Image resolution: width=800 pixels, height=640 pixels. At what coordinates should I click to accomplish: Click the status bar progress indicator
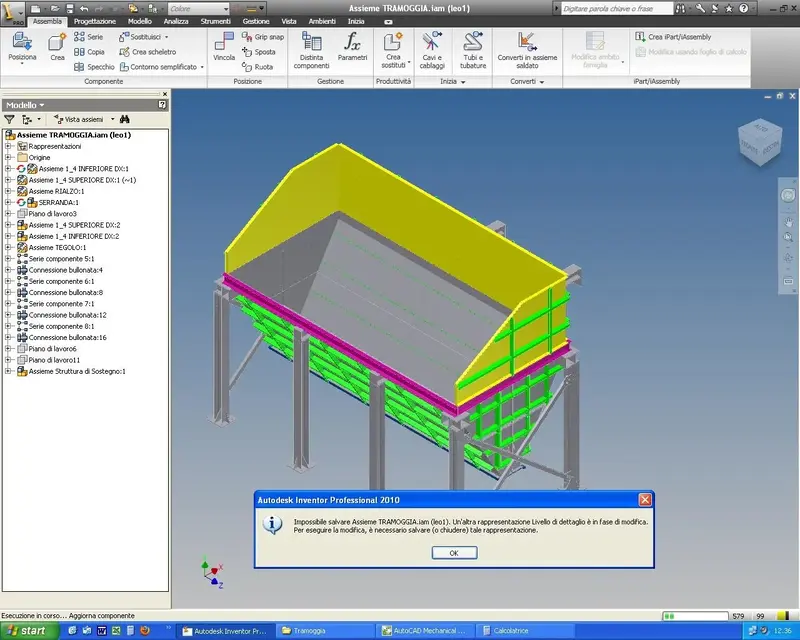click(695, 616)
